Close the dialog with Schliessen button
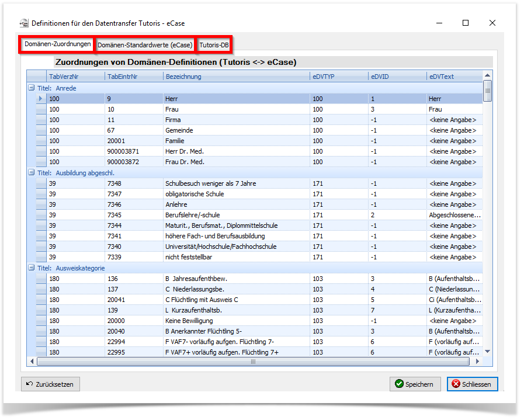 472,384
